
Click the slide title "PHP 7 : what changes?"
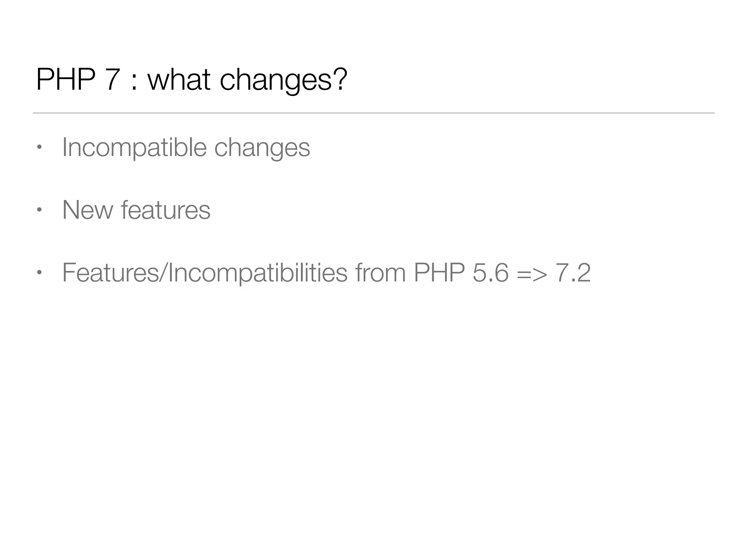pyautogui.click(x=191, y=79)
